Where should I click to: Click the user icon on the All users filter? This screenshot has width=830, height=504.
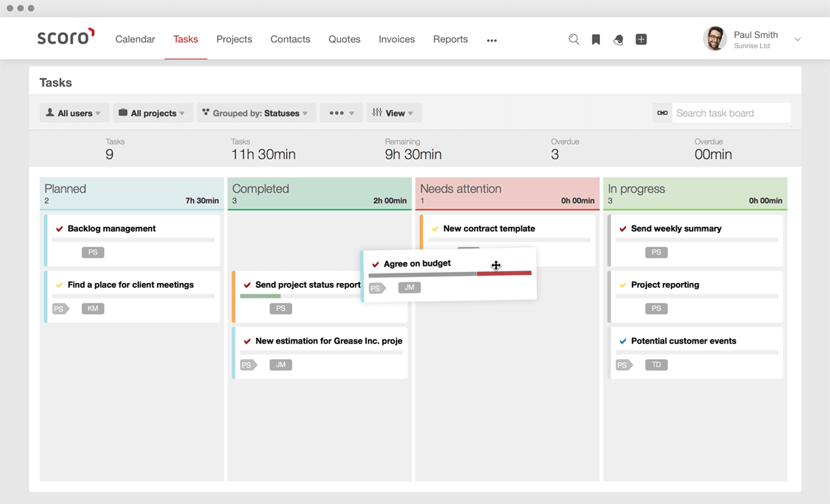[x=50, y=113]
